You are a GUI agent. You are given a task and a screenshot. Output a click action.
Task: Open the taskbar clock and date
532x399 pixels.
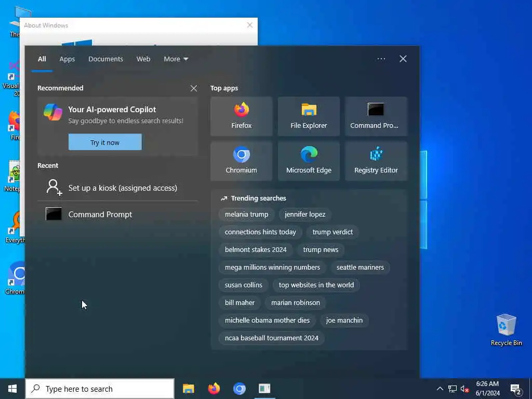tap(487, 389)
